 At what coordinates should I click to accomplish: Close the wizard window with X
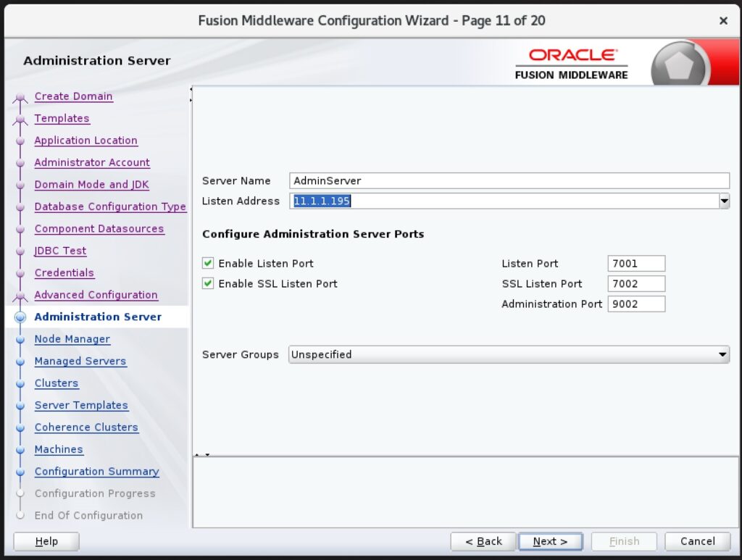pos(723,21)
